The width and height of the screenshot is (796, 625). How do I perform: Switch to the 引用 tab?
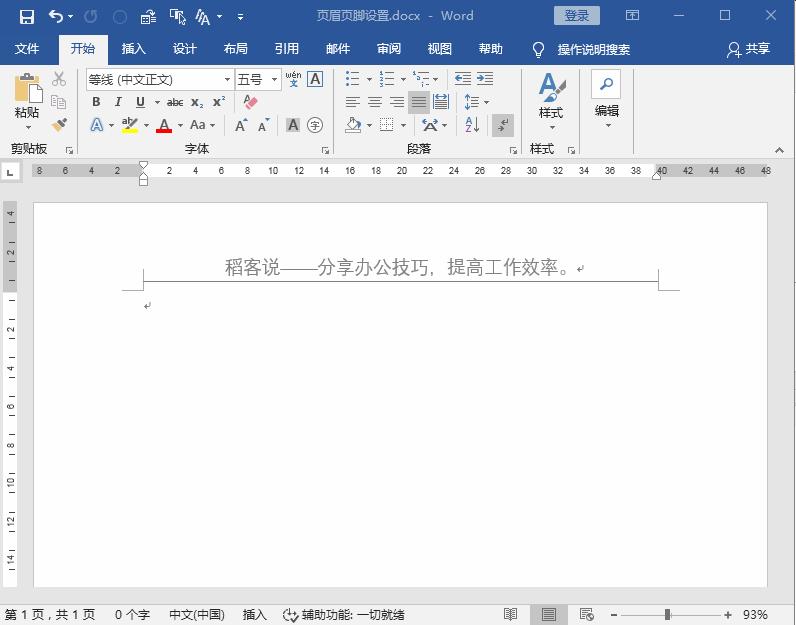[286, 49]
